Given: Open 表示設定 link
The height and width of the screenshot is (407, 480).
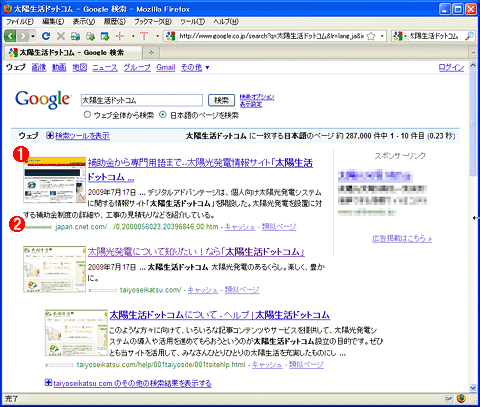Looking at the screenshot, I should (251, 104).
